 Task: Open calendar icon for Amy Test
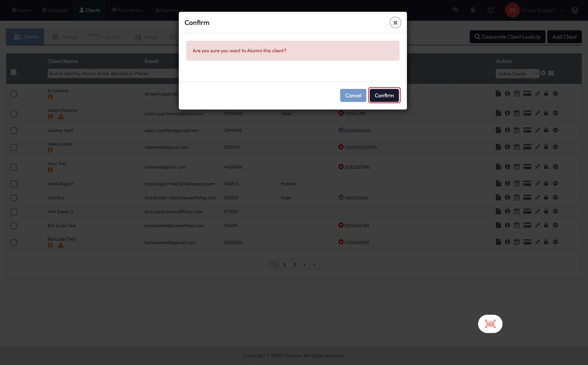click(517, 167)
